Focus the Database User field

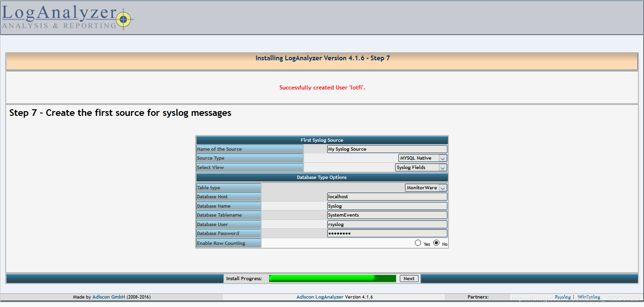coord(387,224)
